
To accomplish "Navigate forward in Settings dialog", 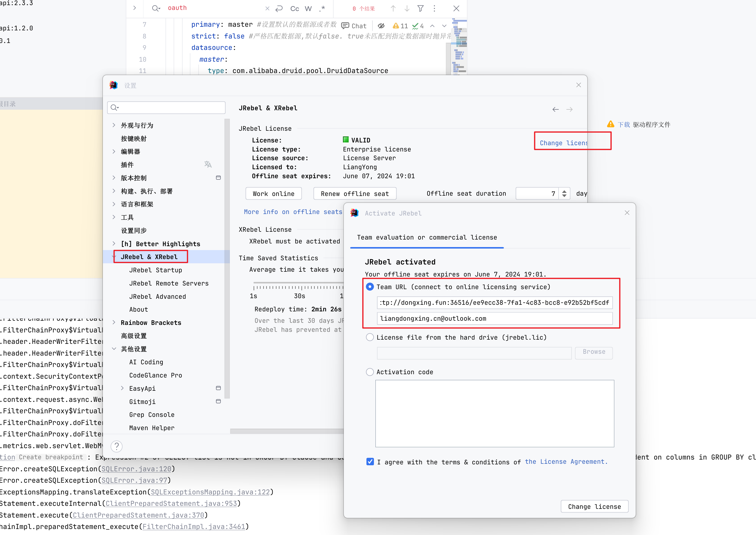I will coord(569,109).
